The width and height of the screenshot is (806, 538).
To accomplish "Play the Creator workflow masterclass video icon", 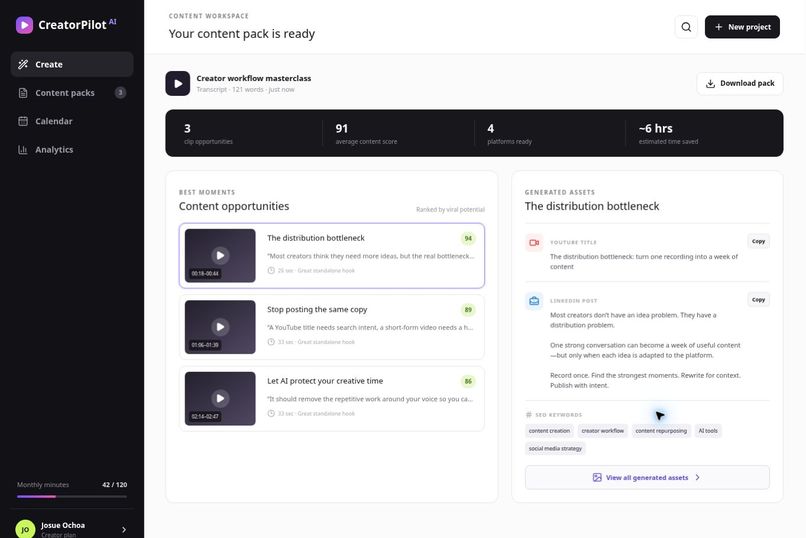I will point(178,83).
